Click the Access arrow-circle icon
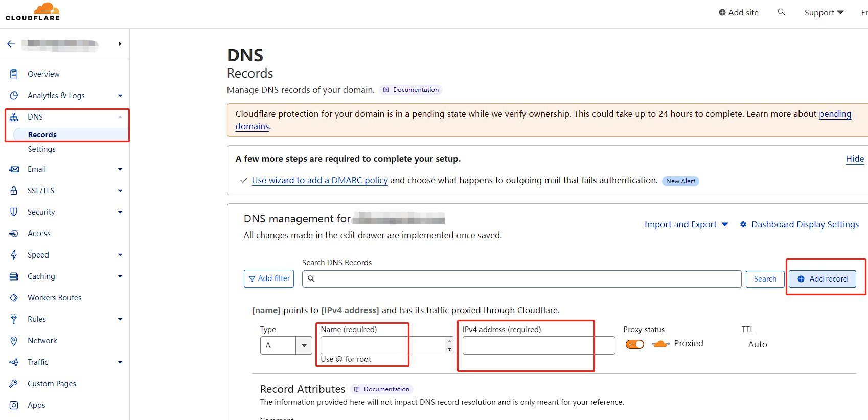 [x=14, y=234]
